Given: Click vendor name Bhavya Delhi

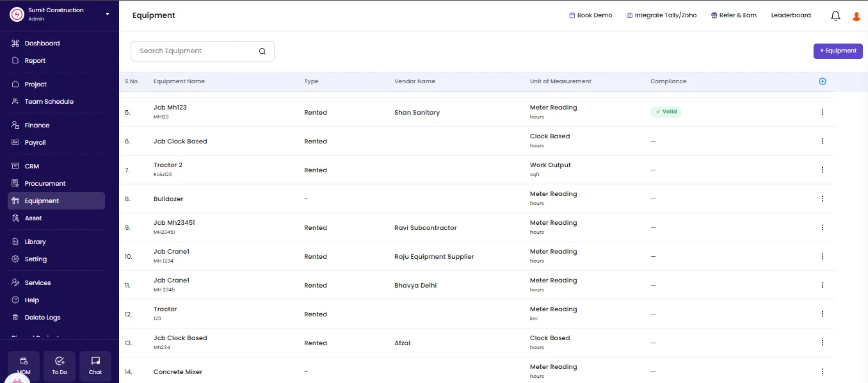Looking at the screenshot, I should (x=415, y=286).
